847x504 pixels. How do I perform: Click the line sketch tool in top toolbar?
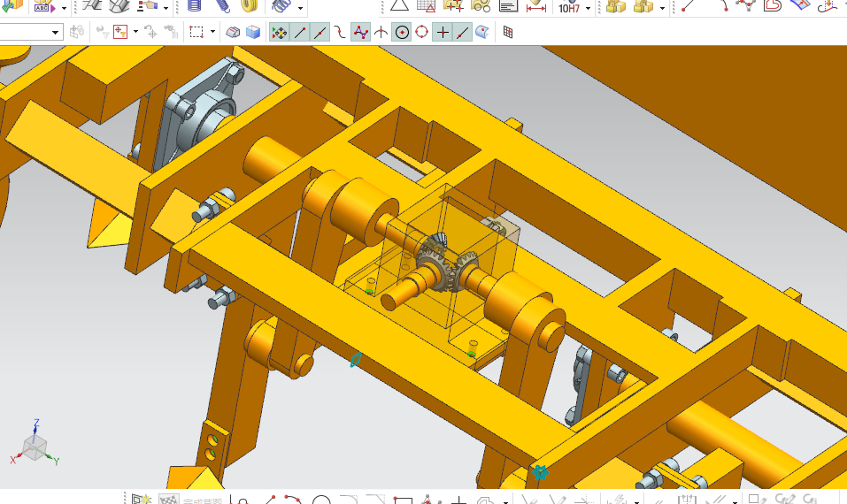click(687, 6)
